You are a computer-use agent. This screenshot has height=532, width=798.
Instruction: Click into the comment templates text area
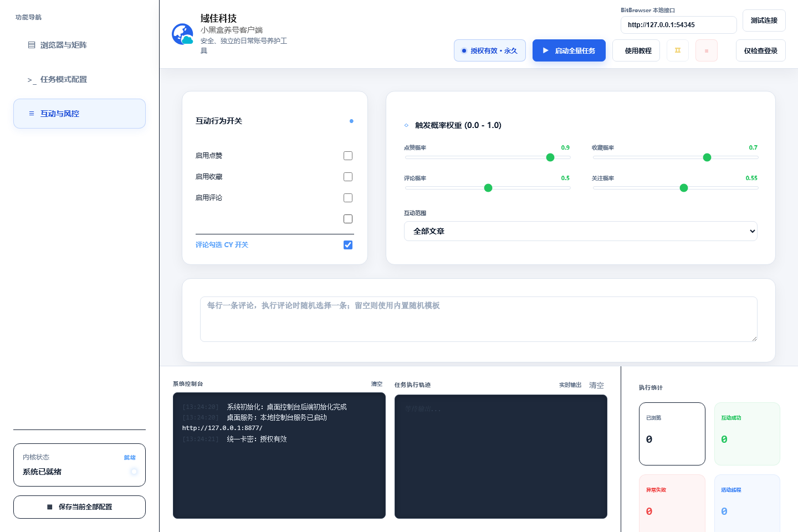pos(479,319)
